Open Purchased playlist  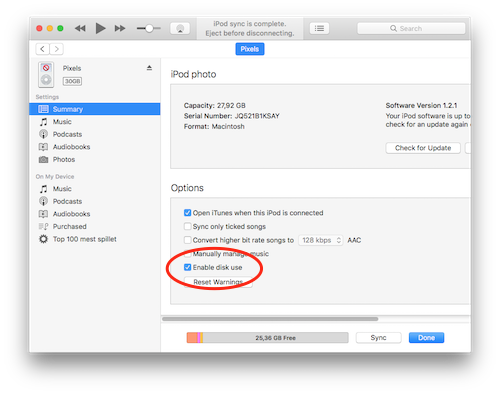point(95,227)
